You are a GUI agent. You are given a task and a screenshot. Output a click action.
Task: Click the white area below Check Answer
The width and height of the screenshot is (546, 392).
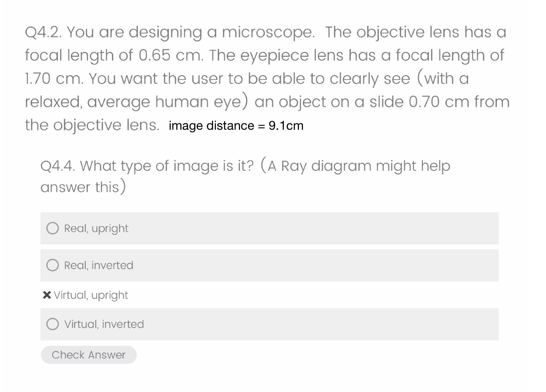(x=240, y=380)
